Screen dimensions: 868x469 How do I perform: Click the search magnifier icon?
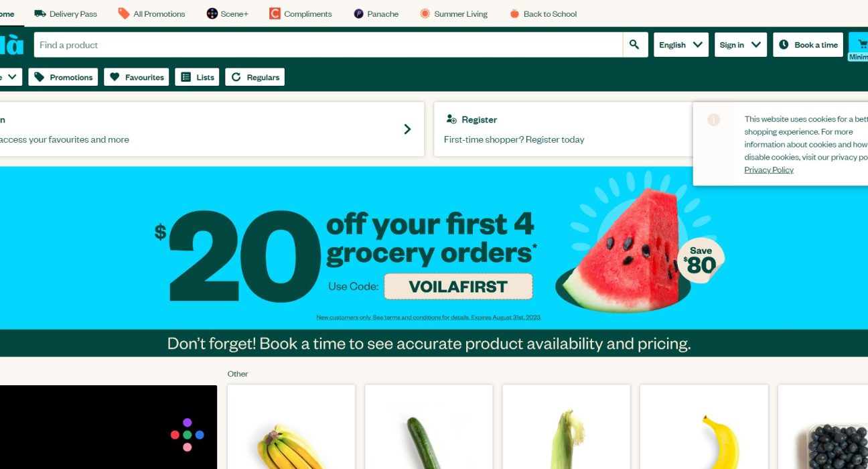635,45
